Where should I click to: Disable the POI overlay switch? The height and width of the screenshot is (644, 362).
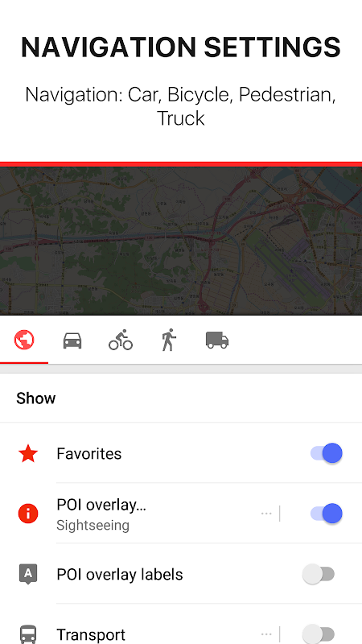pyautogui.click(x=327, y=514)
